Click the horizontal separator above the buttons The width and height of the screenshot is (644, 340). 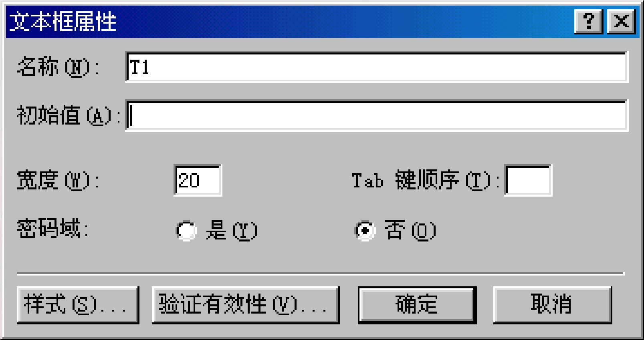321,274
